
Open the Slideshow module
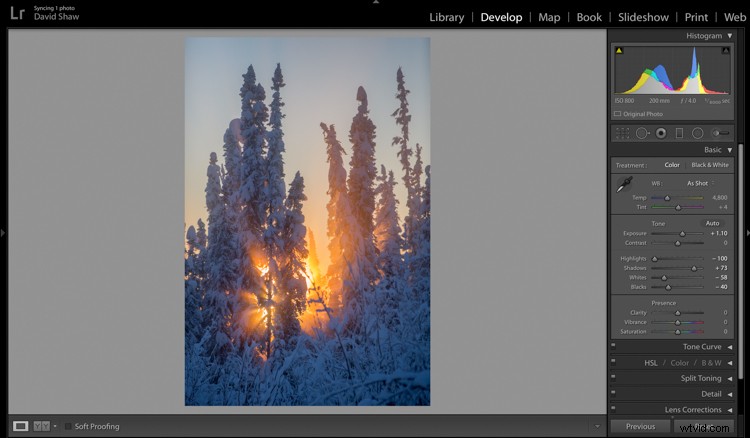643,17
